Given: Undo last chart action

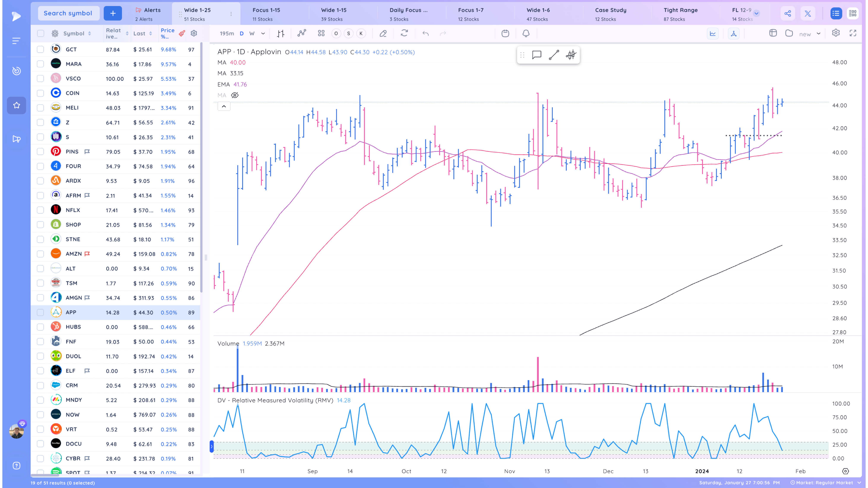Looking at the screenshot, I should [x=426, y=33].
